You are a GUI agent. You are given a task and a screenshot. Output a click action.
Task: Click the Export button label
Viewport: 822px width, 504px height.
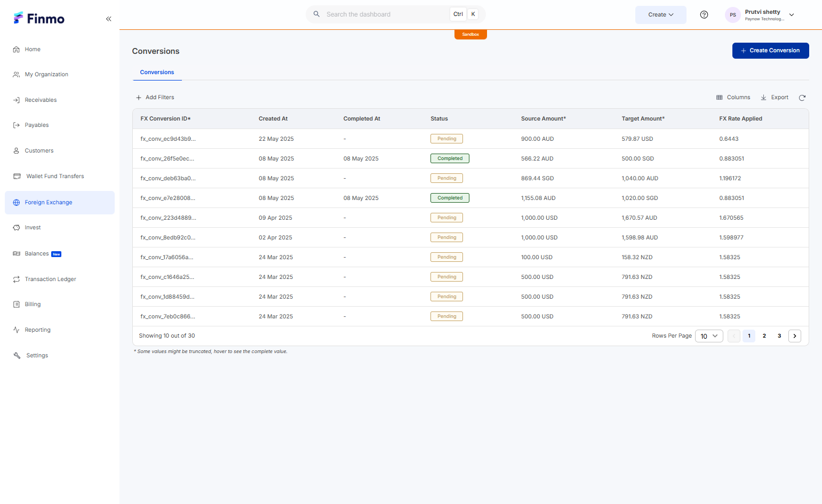pyautogui.click(x=779, y=98)
